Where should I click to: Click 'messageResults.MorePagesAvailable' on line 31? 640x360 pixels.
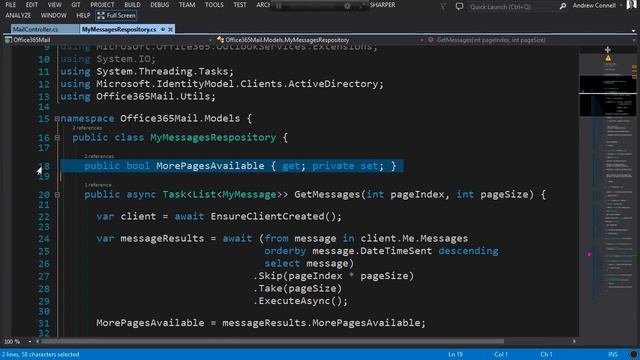coord(321,323)
